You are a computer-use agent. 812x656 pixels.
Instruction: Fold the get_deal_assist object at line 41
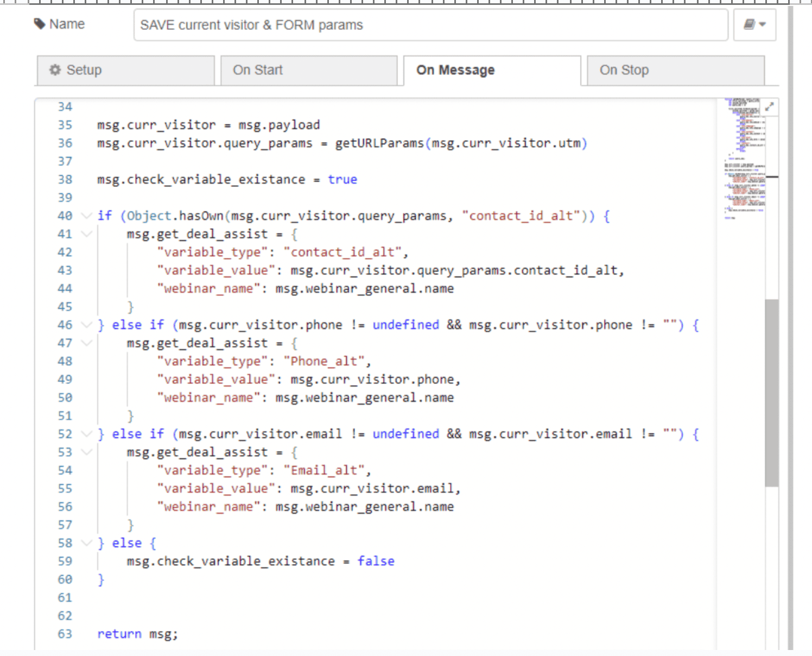click(86, 234)
